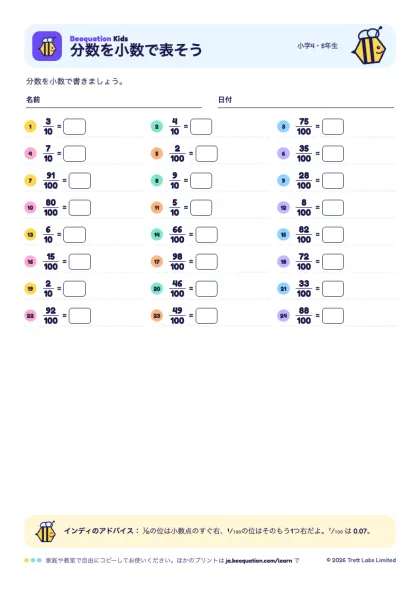Click the answer box for 2/100
Viewport: 420px width, 595px height.
coord(206,154)
